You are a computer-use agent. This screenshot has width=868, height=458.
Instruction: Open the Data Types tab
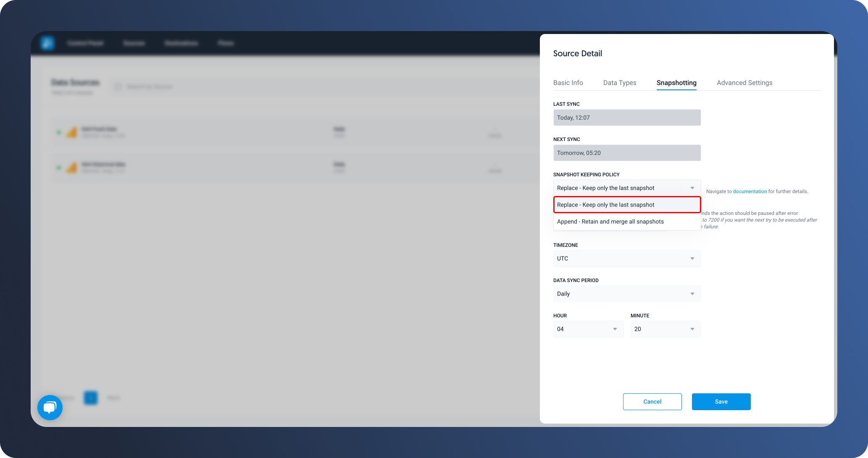[x=620, y=83]
